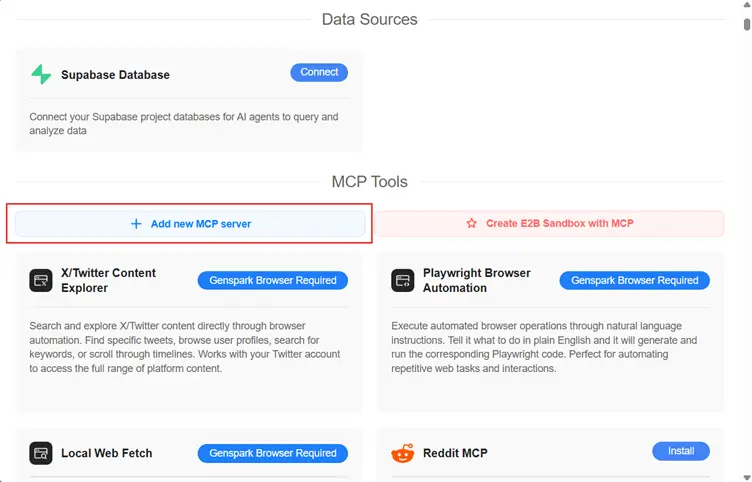Connect the Supabase Database source

[x=319, y=72]
